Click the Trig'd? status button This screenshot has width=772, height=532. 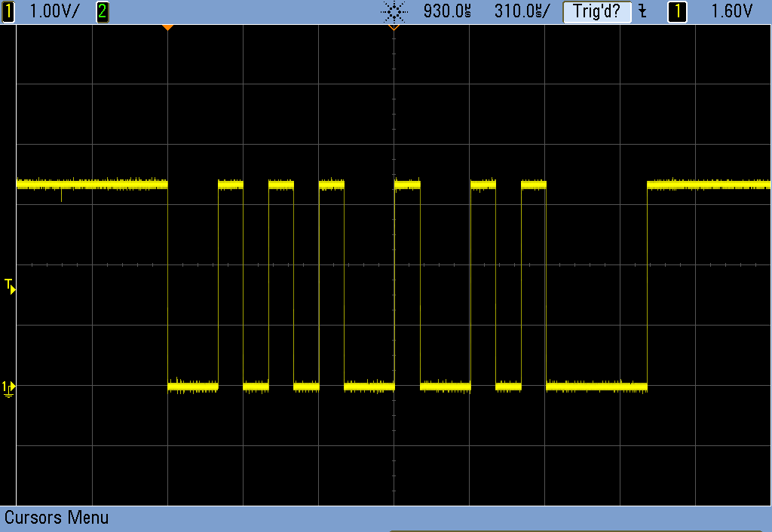click(x=596, y=11)
